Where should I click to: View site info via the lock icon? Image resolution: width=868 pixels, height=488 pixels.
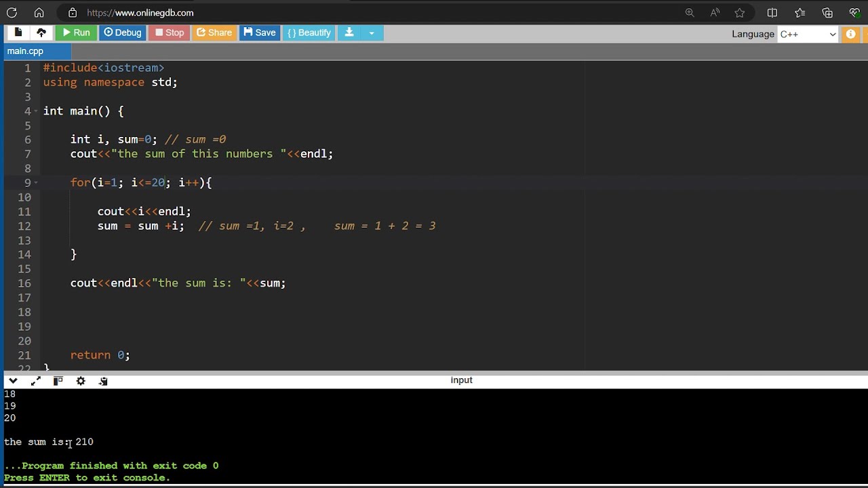(x=73, y=13)
